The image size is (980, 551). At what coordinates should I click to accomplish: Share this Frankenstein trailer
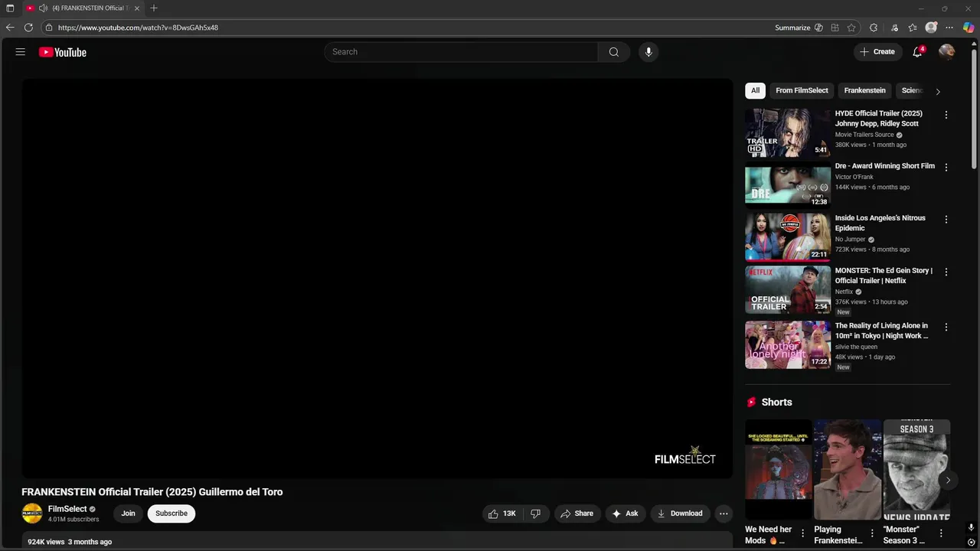(x=577, y=514)
